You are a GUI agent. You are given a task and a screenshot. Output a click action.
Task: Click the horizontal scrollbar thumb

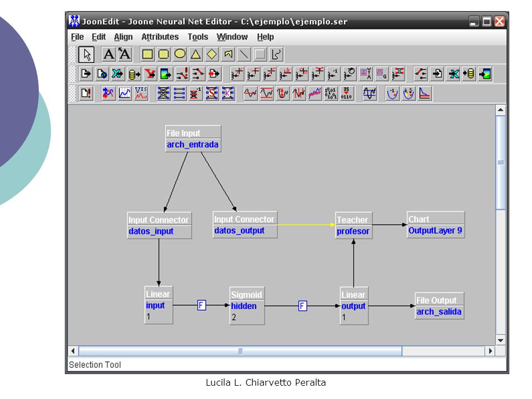pos(240,351)
